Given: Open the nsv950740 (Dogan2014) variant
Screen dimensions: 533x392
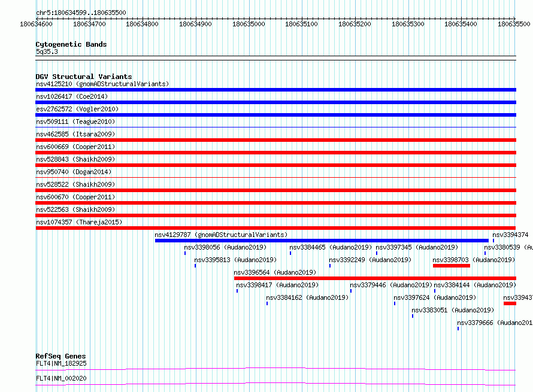Looking at the screenshot, I should tap(74, 172).
